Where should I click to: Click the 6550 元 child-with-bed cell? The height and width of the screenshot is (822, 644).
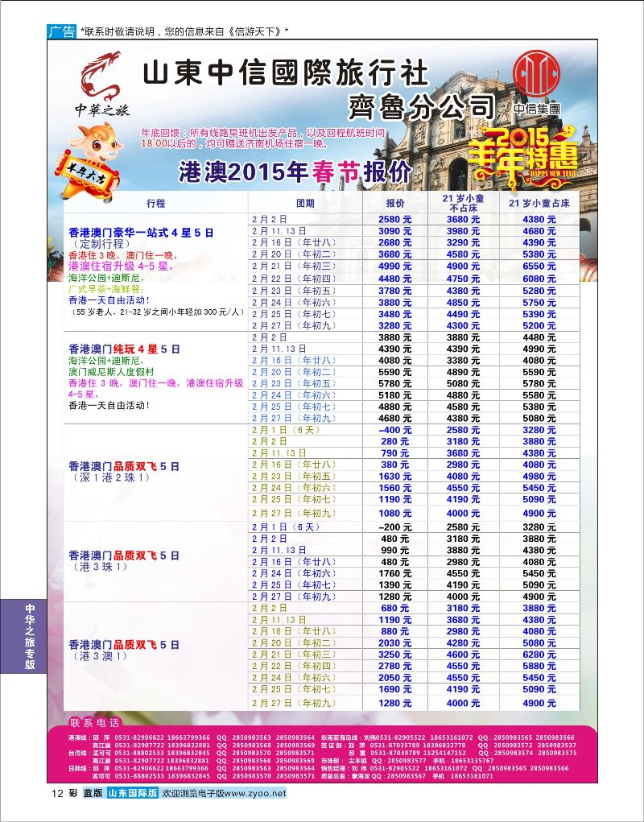pos(539,266)
